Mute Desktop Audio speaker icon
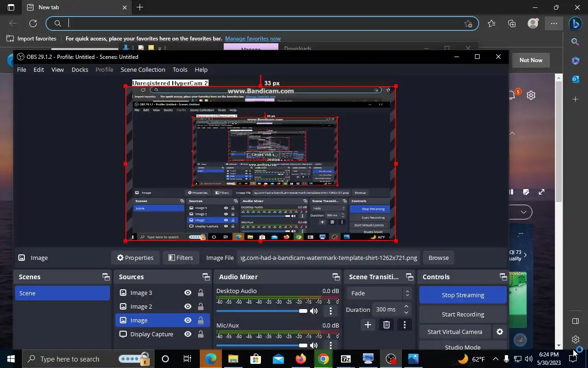Screen dimensions: 588x368 click(x=314, y=311)
